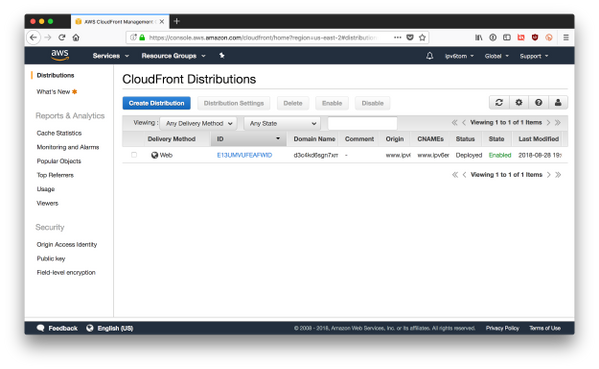Go to the previous page using the top left arrow

(x=464, y=123)
